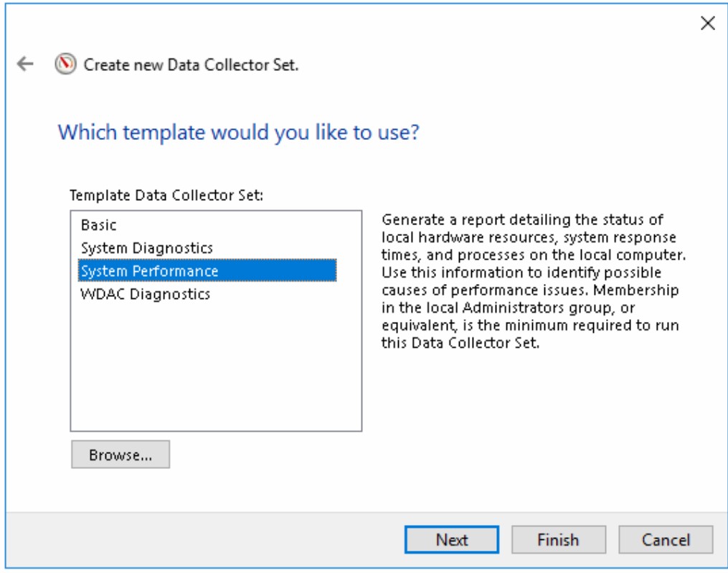Screen dimensions: 728x573
Task: Close the wizard window
Action: tap(708, 23)
